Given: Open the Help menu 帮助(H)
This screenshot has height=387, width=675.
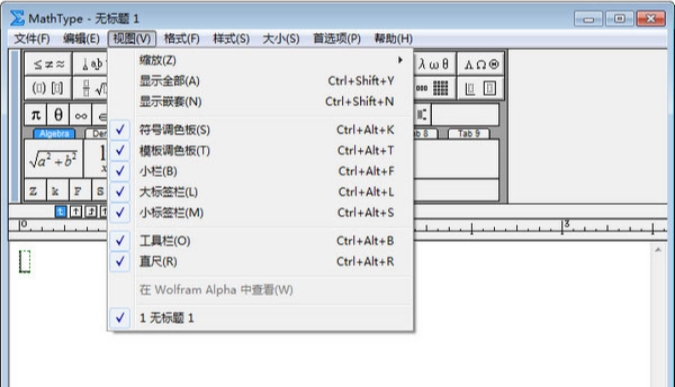Looking at the screenshot, I should tap(393, 39).
